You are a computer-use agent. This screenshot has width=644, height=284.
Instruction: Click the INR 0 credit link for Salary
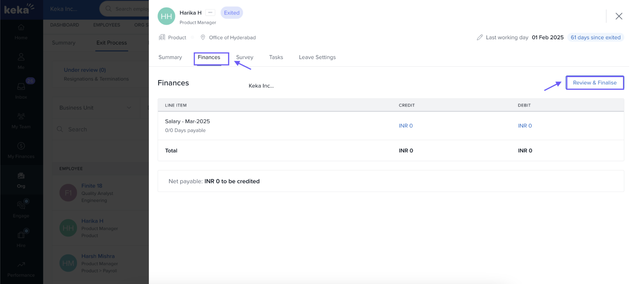click(405, 126)
